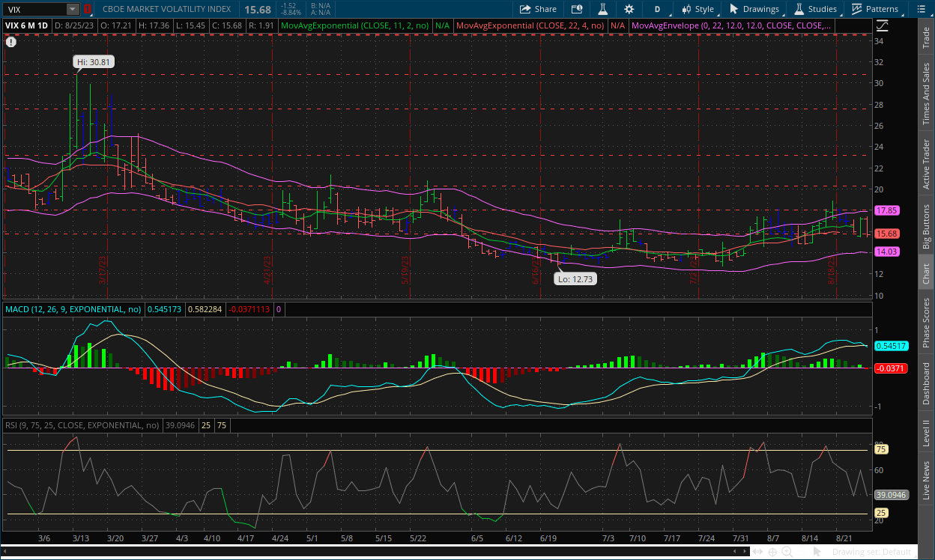Click the bottom time axis scrollbar
This screenshot has height=560, width=935.
pyautogui.click(x=375, y=553)
